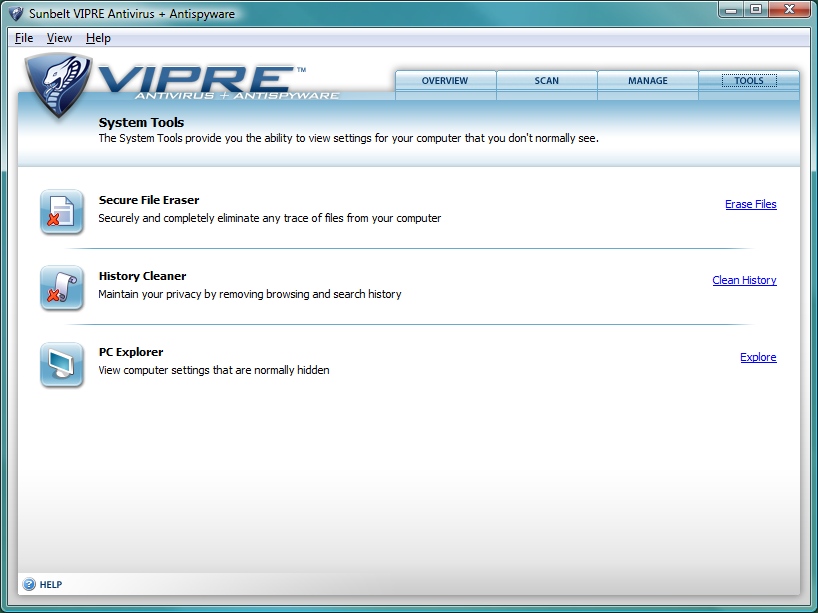Image resolution: width=818 pixels, height=613 pixels.
Task: Open the File menu
Action: 24,38
